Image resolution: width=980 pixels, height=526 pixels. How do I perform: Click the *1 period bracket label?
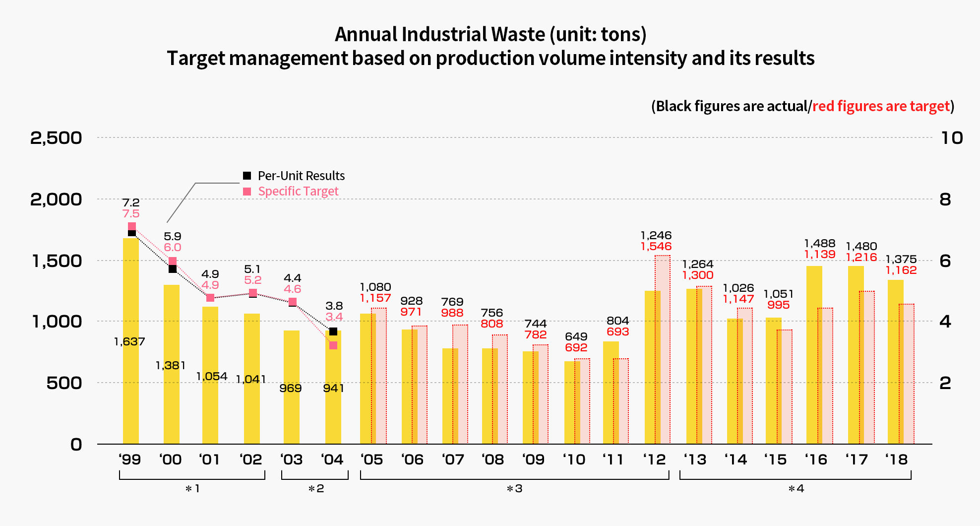192,489
